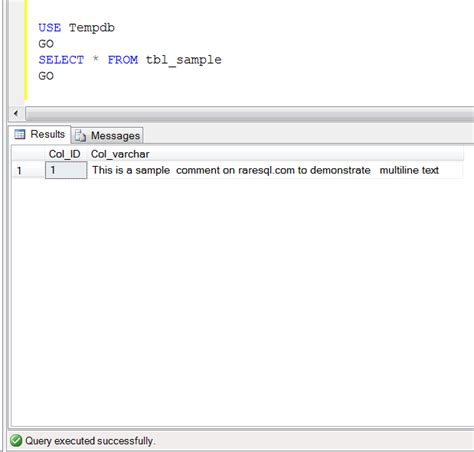Select the Col_varchar column header
This screenshot has height=452, width=474.
(x=275, y=154)
